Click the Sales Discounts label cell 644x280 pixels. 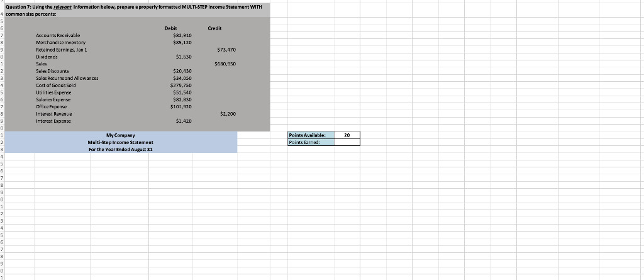[53, 71]
